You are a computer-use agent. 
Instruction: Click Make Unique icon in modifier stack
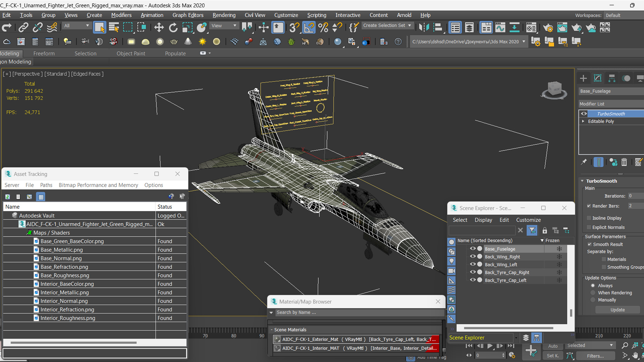point(613,162)
